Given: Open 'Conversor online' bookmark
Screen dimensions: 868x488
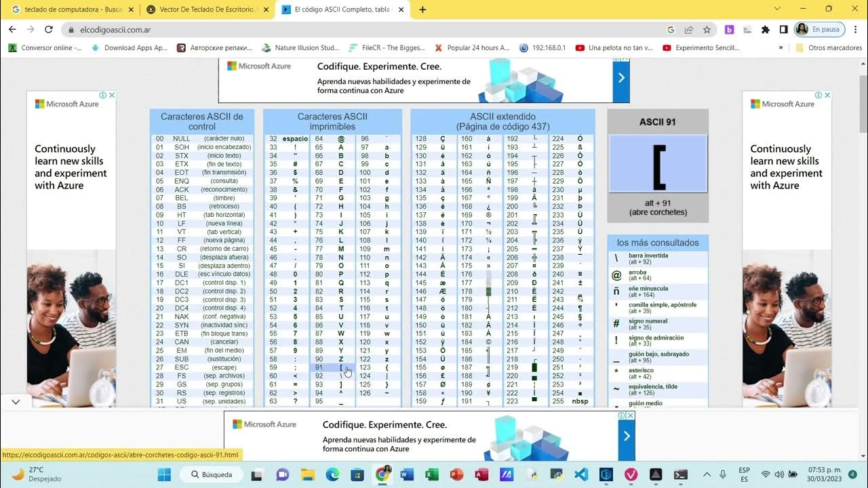Looking at the screenshot, I should (x=45, y=48).
